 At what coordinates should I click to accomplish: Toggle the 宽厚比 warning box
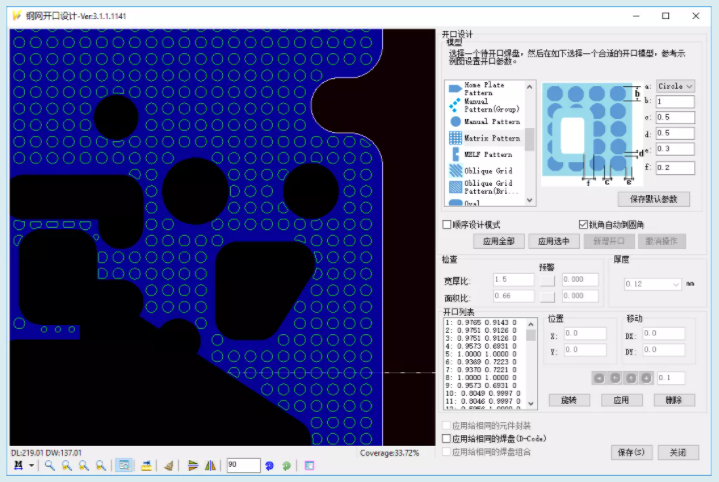pos(547,280)
